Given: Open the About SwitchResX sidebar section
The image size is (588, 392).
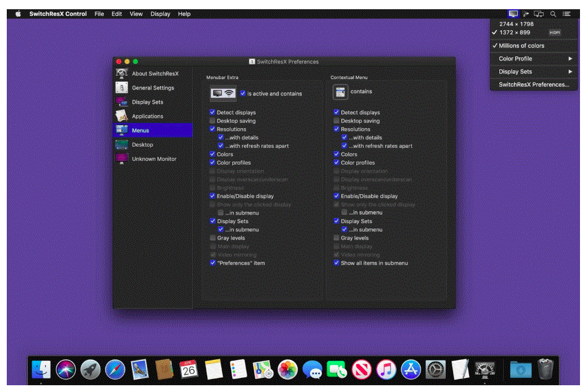Looking at the screenshot, I should (153, 73).
